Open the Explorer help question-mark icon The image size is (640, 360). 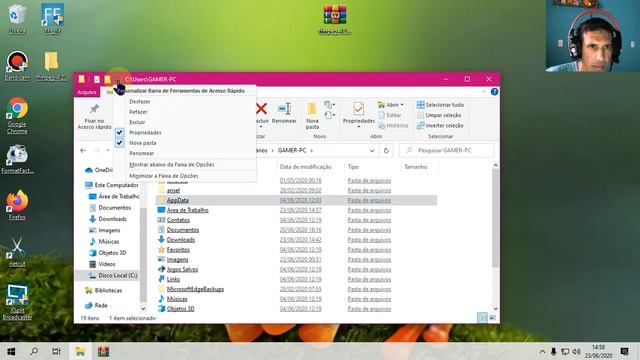pyautogui.click(x=494, y=92)
